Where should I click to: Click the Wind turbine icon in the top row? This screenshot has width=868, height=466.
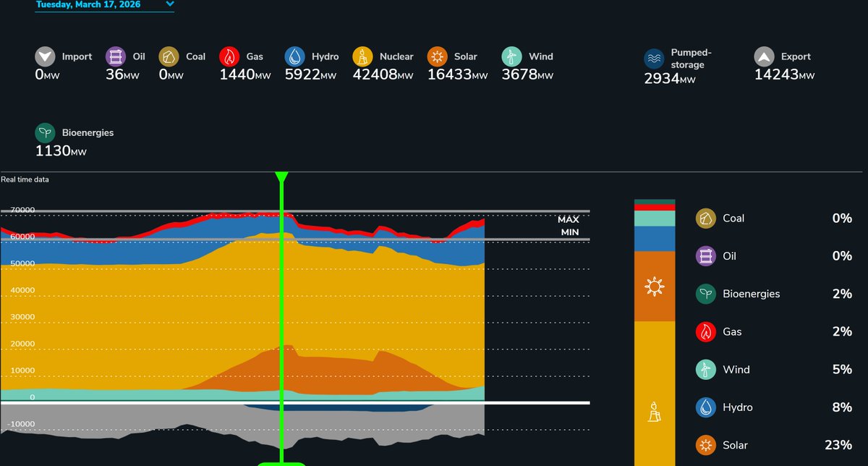point(511,56)
